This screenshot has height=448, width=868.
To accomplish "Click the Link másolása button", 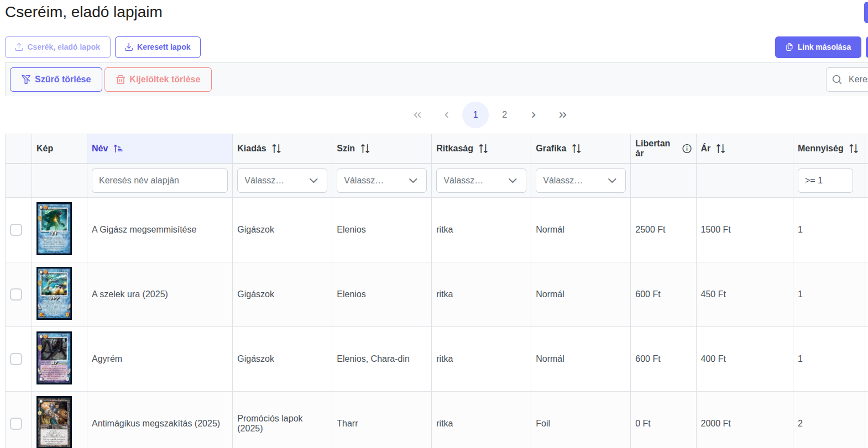I will [818, 48].
